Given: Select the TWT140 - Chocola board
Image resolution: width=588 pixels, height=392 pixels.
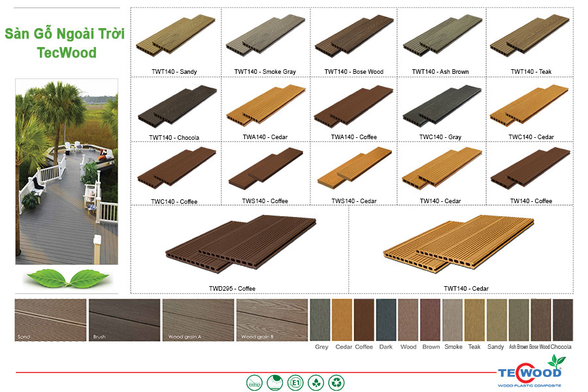Looking at the screenshot, I should click(x=177, y=106).
